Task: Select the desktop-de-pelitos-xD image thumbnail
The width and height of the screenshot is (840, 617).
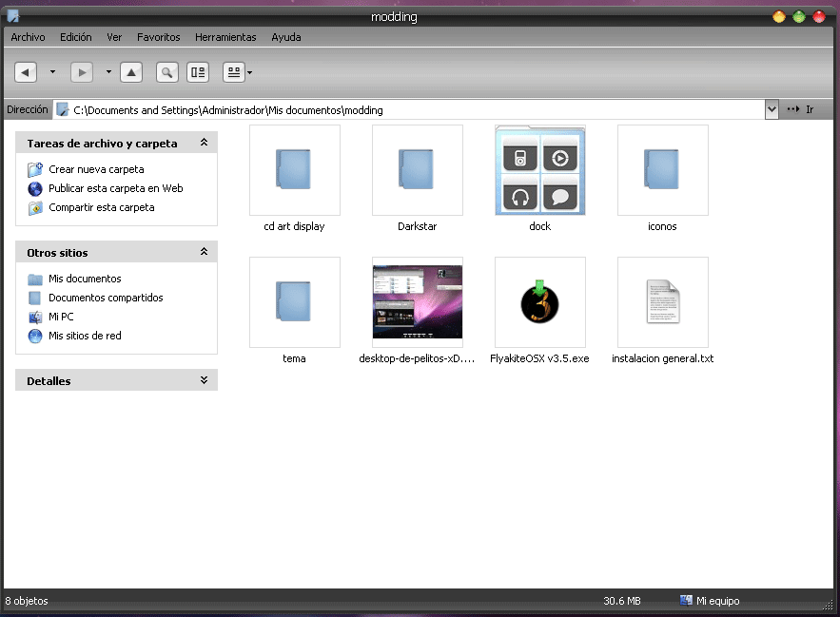Action: 418,302
